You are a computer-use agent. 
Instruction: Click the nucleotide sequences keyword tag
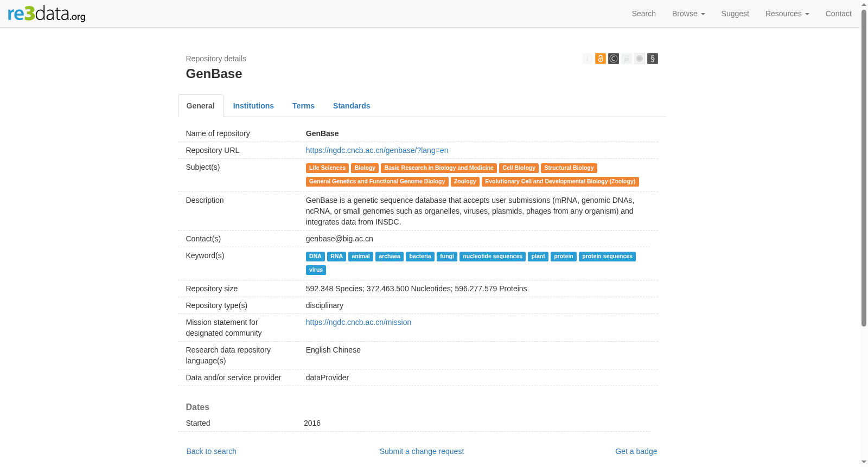[493, 257]
